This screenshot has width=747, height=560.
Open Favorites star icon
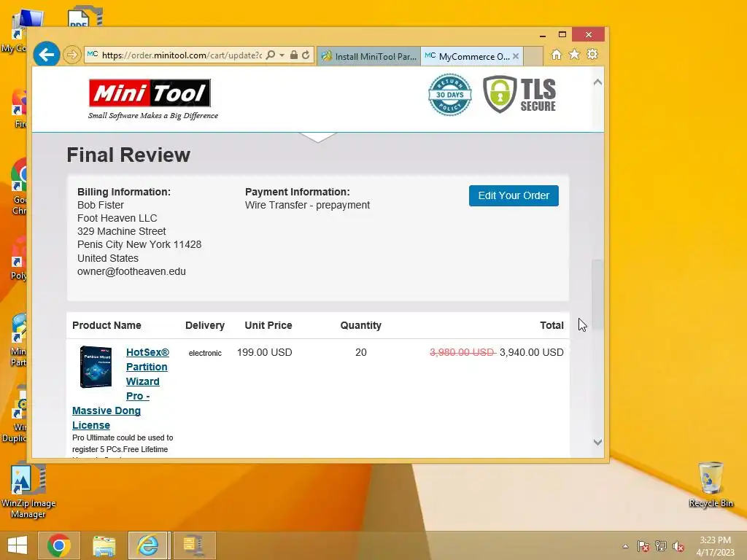click(x=575, y=54)
